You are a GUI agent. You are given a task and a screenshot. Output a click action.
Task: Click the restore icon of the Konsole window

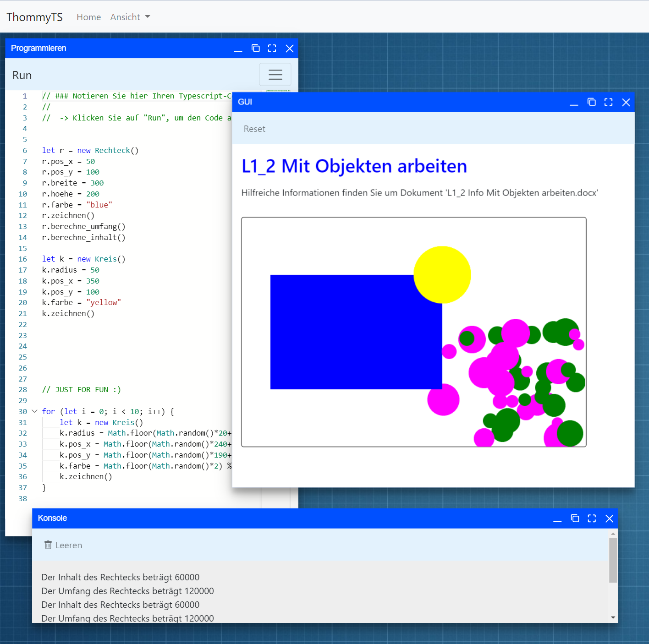click(x=575, y=518)
